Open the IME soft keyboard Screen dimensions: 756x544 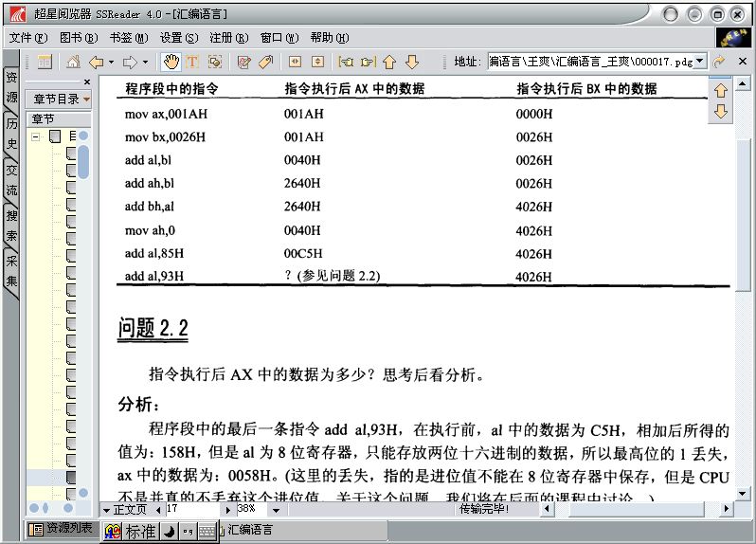207,532
